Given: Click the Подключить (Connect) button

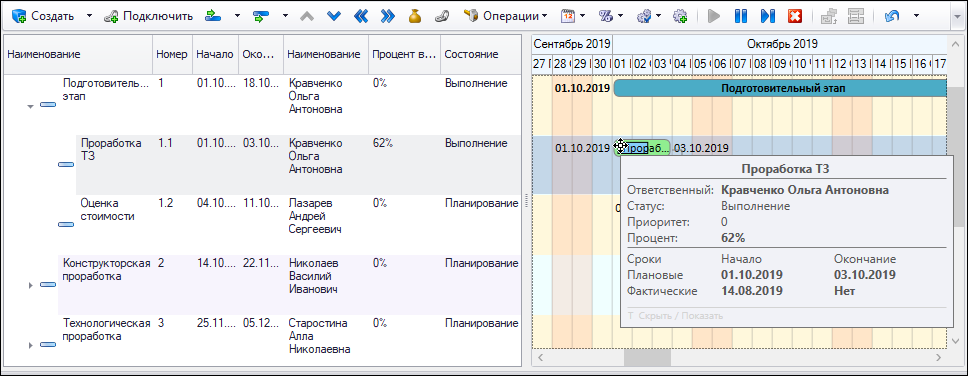Looking at the screenshot, I should coord(148,16).
